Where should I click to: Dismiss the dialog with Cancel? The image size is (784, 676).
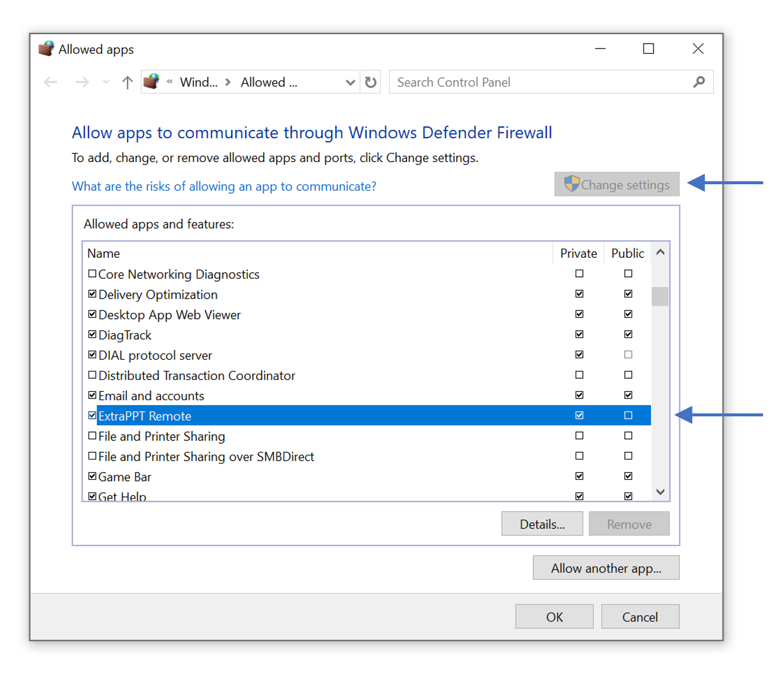(x=640, y=617)
